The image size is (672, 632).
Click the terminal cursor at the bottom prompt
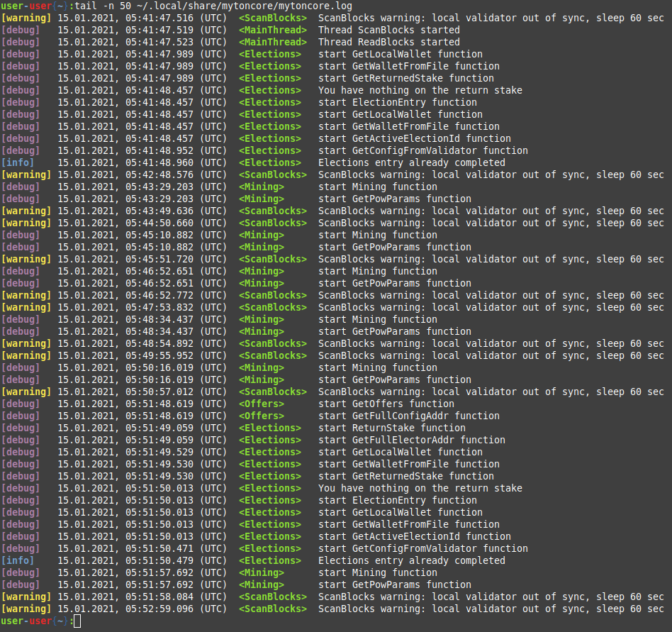[x=77, y=621]
